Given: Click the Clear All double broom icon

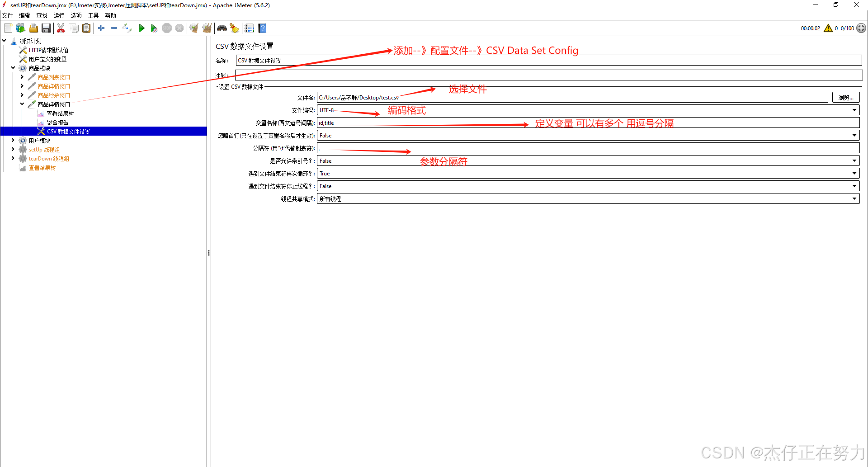Looking at the screenshot, I should click(x=207, y=28).
